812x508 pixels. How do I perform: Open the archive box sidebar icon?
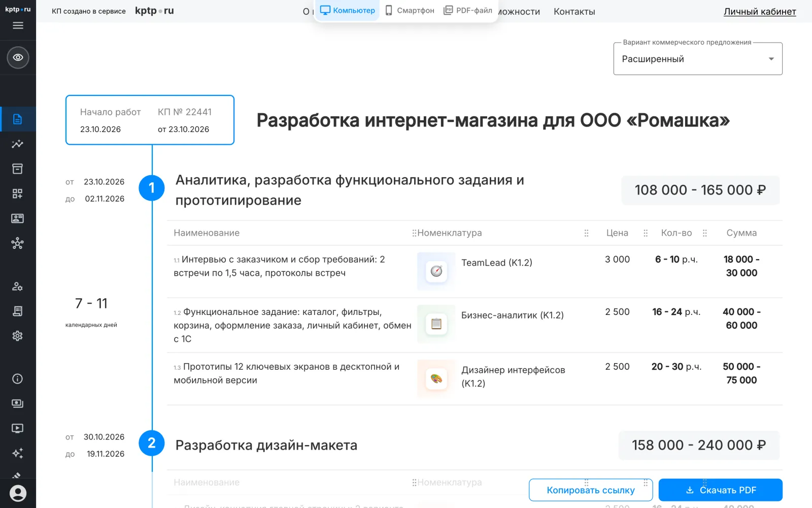pos(18,169)
